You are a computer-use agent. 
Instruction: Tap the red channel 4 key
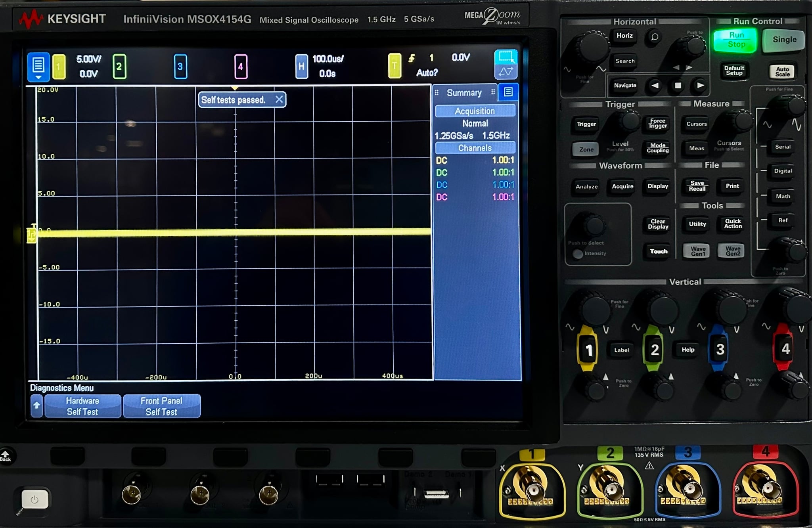point(785,348)
